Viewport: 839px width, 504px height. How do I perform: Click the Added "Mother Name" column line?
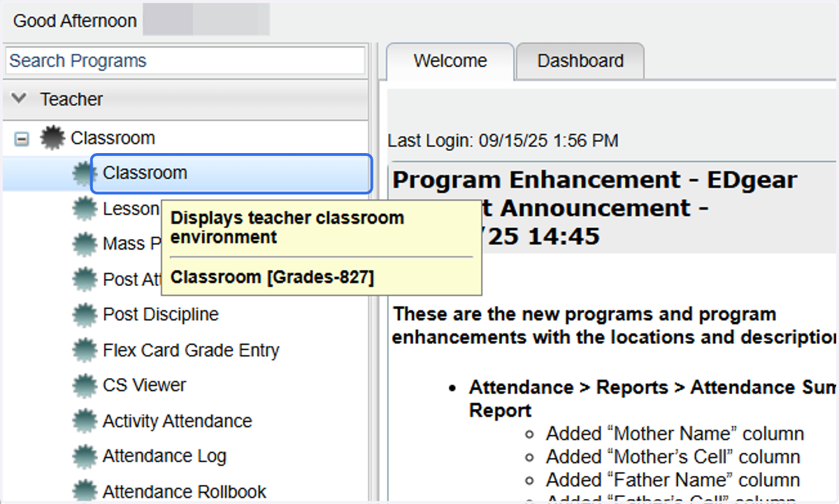pos(675,433)
